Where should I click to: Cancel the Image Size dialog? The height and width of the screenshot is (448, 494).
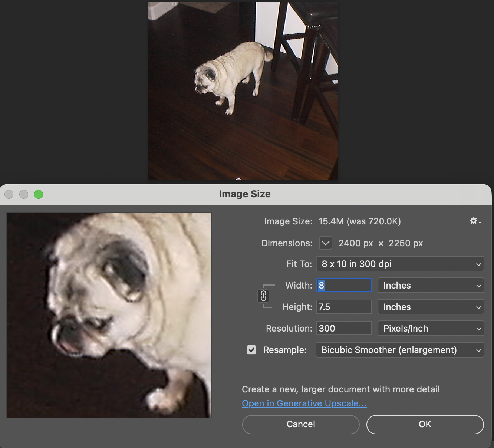[300, 424]
